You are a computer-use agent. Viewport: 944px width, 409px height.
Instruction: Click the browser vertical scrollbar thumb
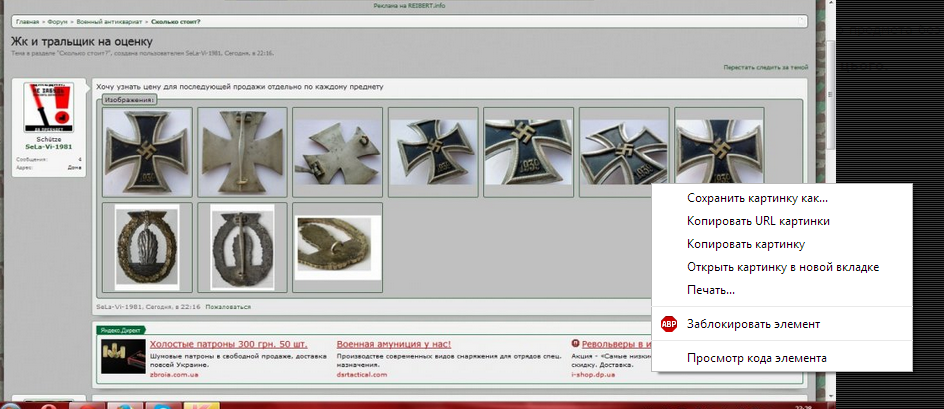(x=831, y=93)
